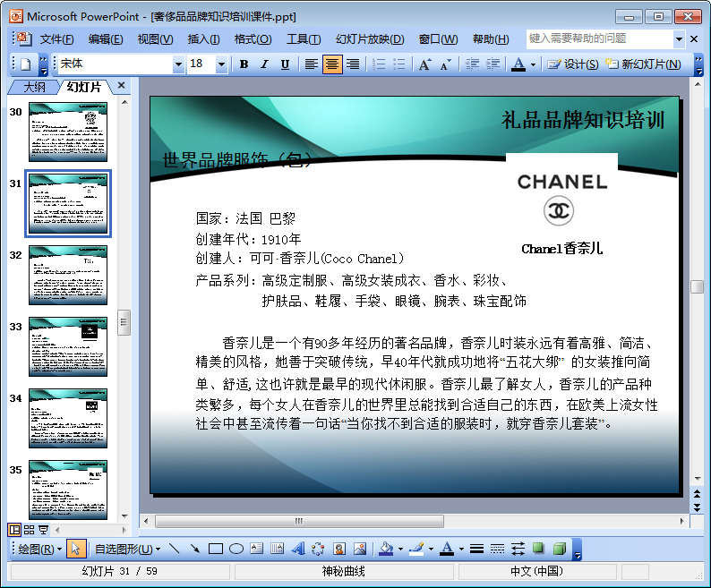Start slide show from current slide
Screen dimensions: 711x588
point(44,530)
